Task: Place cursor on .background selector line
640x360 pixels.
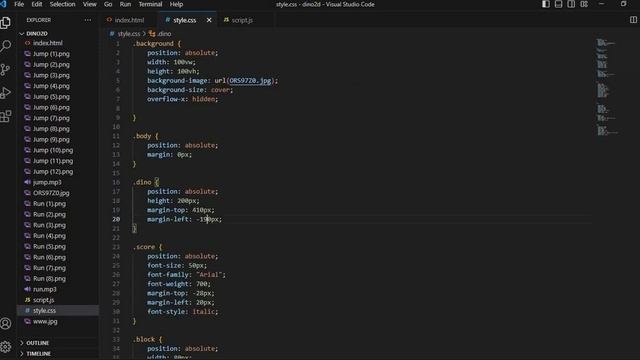Action: (x=157, y=43)
